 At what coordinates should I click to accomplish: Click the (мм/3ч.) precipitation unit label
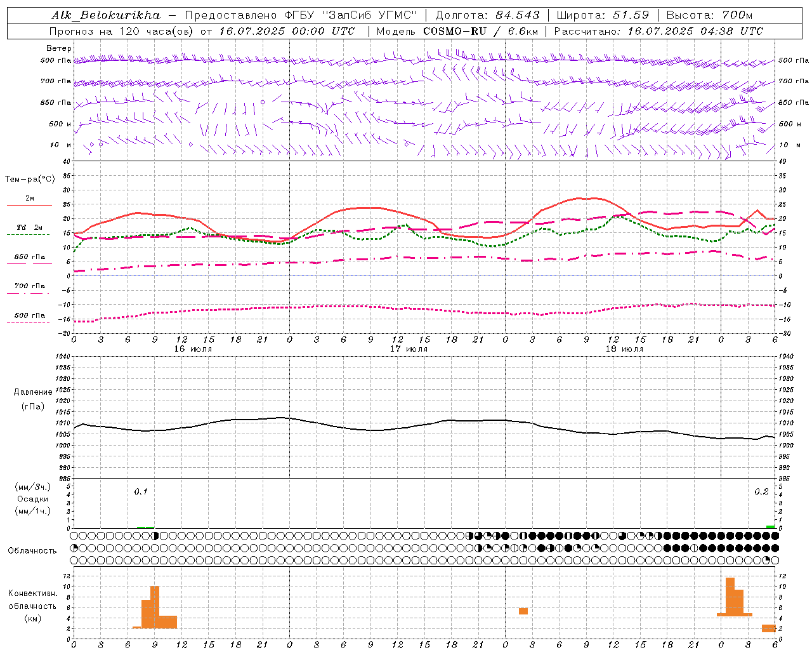pyautogui.click(x=33, y=487)
